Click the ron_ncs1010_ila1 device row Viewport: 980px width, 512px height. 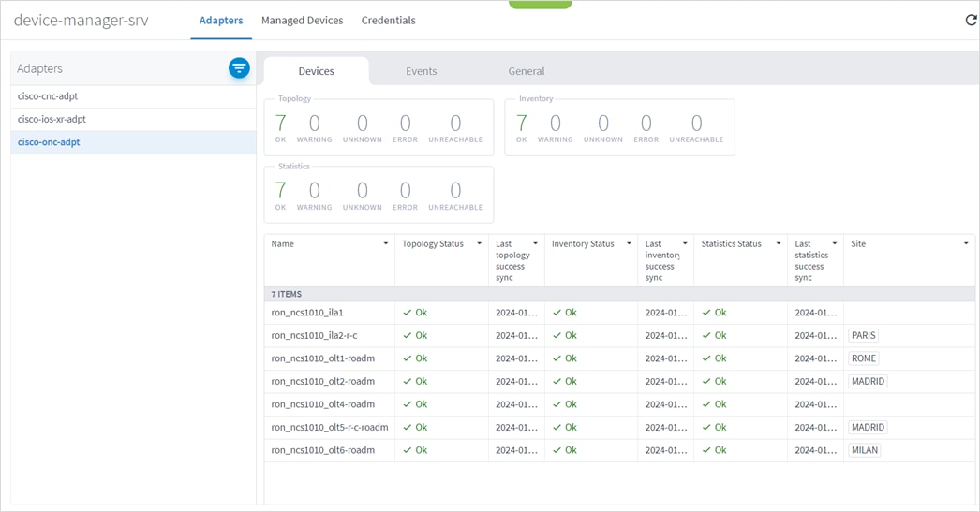click(307, 313)
